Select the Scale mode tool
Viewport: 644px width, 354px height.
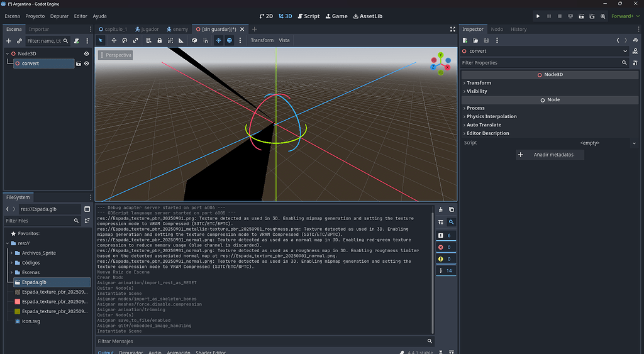[136, 40]
